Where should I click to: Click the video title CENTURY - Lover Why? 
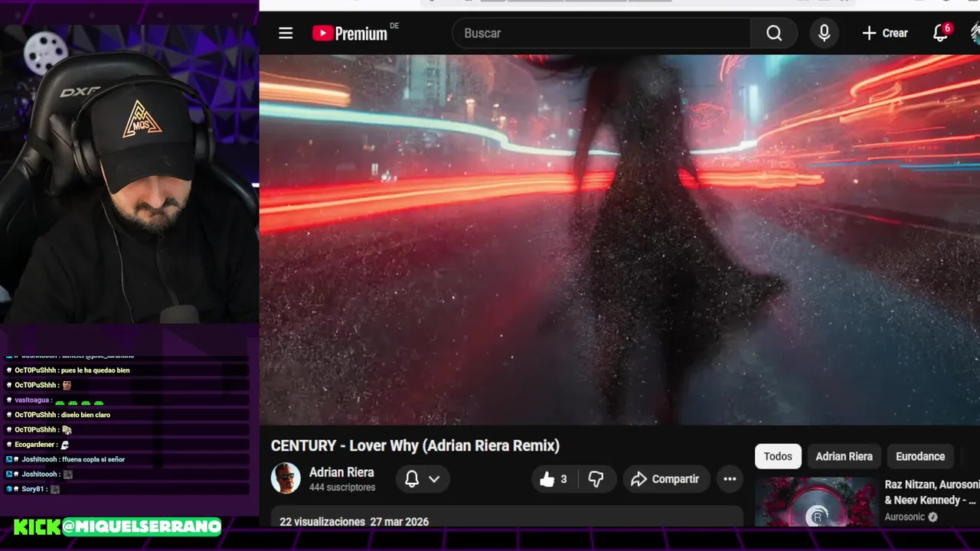415,445
